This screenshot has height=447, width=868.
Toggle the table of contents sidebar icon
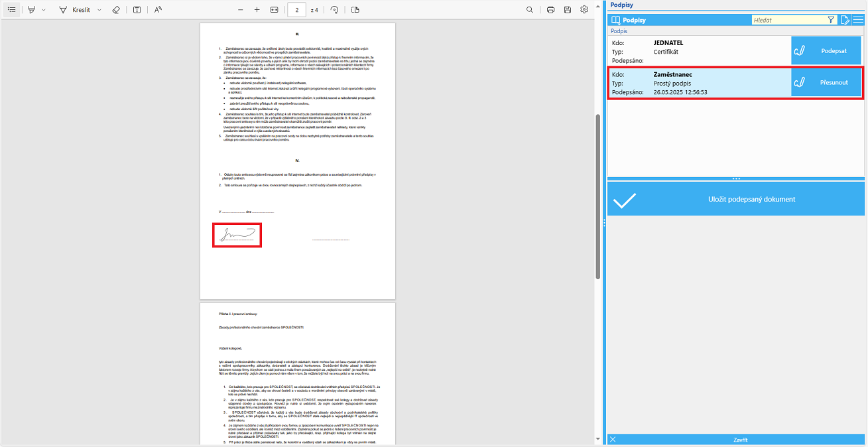click(x=12, y=10)
